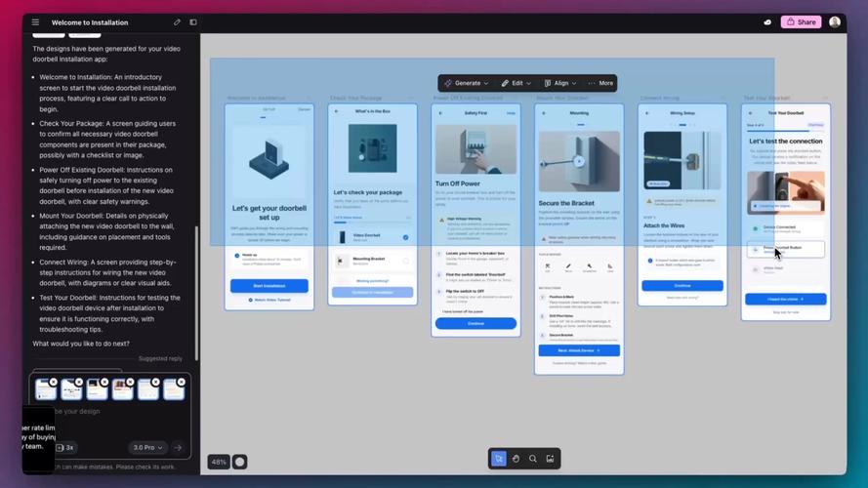Viewport: 868px width, 488px height.
Task: Open the More options menu
Action: tap(600, 83)
